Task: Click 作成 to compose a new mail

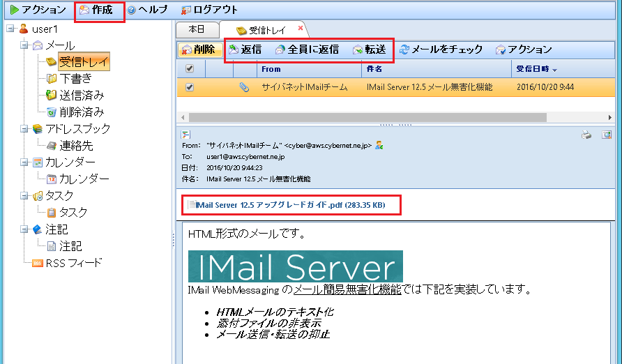Action: (96, 10)
